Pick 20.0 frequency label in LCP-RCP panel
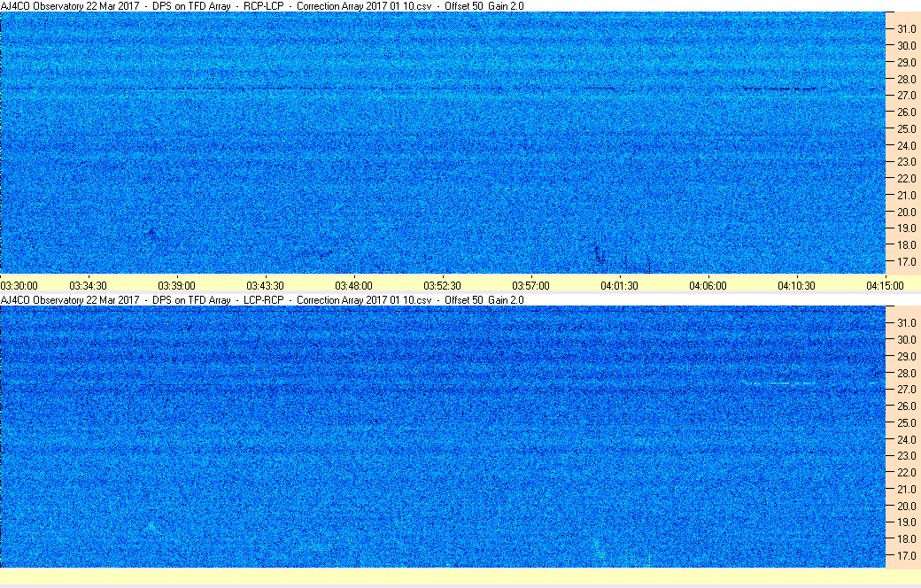921x588 pixels. pos(906,506)
